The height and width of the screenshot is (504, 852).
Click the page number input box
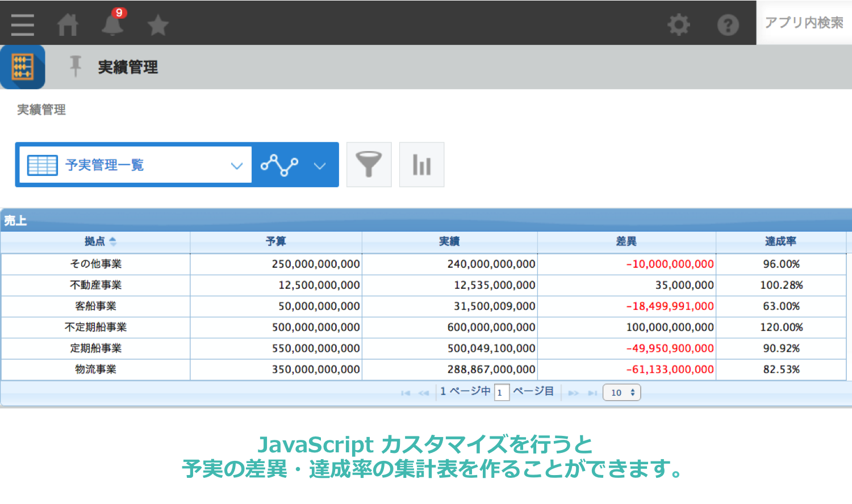coord(502,392)
